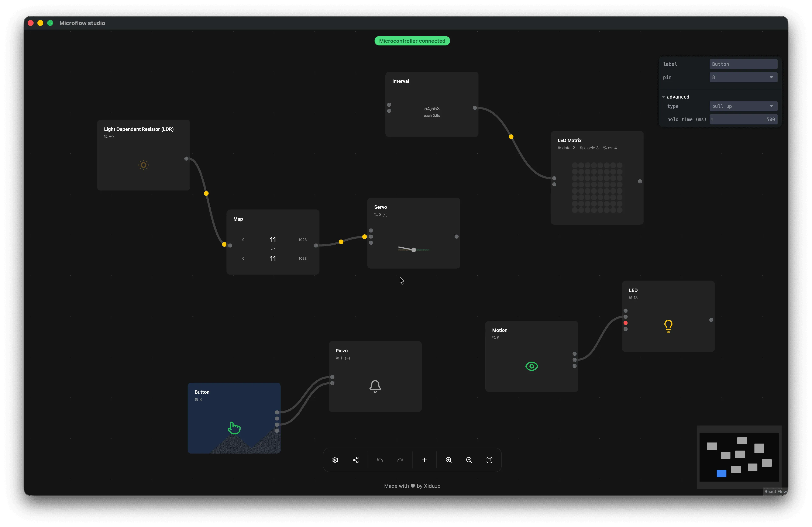
Task: Click the lightbulb icon in LED node
Action: coord(668,326)
